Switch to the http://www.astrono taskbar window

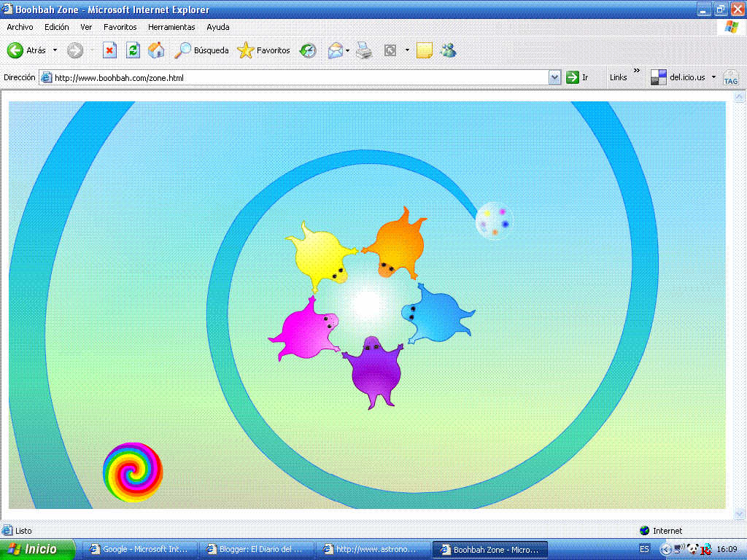[373, 549]
